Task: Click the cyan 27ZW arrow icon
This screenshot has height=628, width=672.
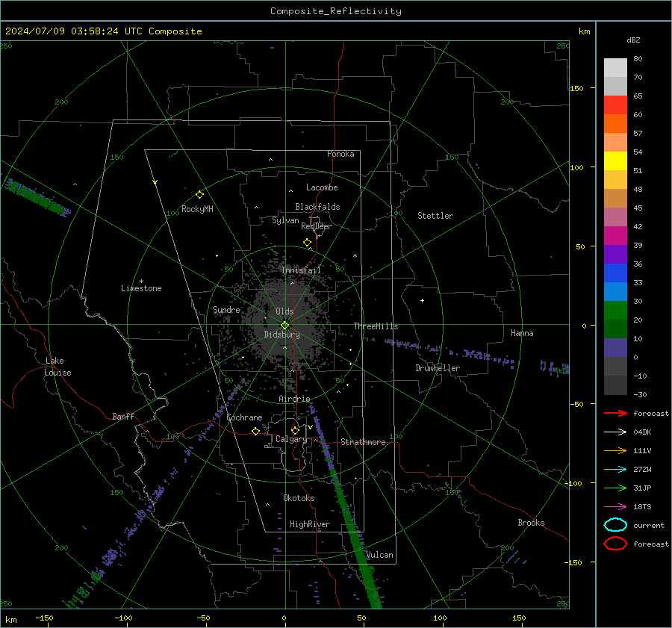Action: point(615,470)
